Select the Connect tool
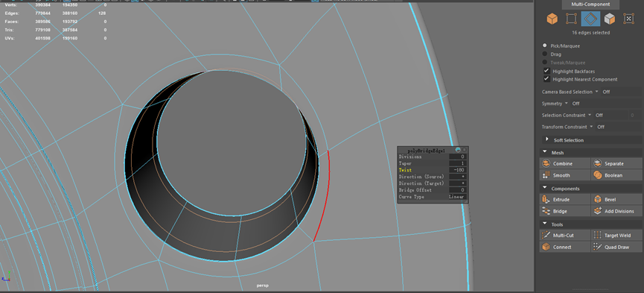This screenshot has height=293, width=644. [x=565, y=247]
